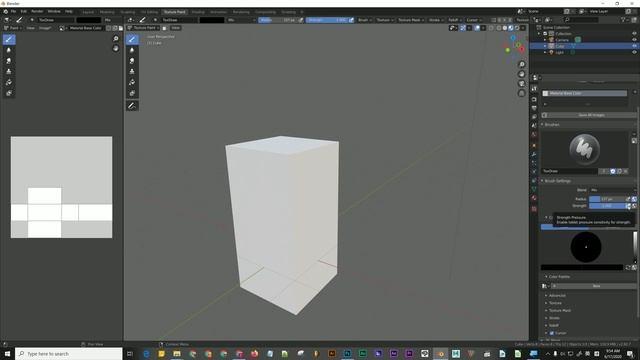Open the Falloff dropdown in the header
Image resolution: width=640 pixels, height=360 pixels.
pyautogui.click(x=454, y=20)
